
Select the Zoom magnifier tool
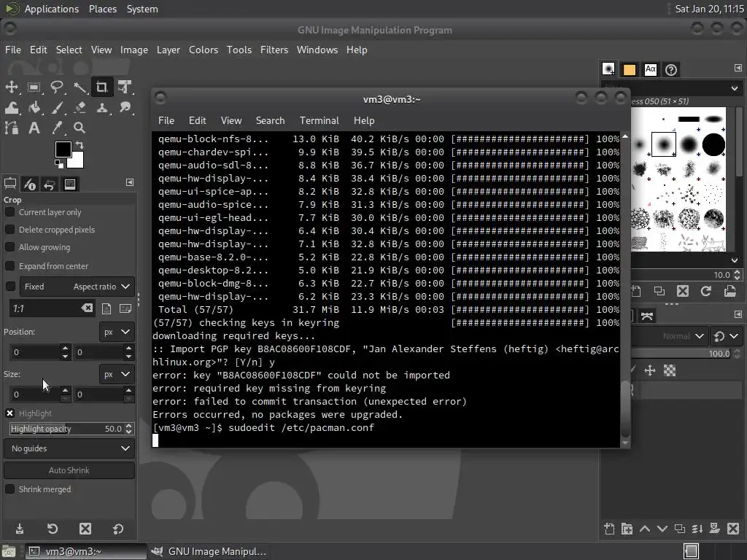point(79,128)
